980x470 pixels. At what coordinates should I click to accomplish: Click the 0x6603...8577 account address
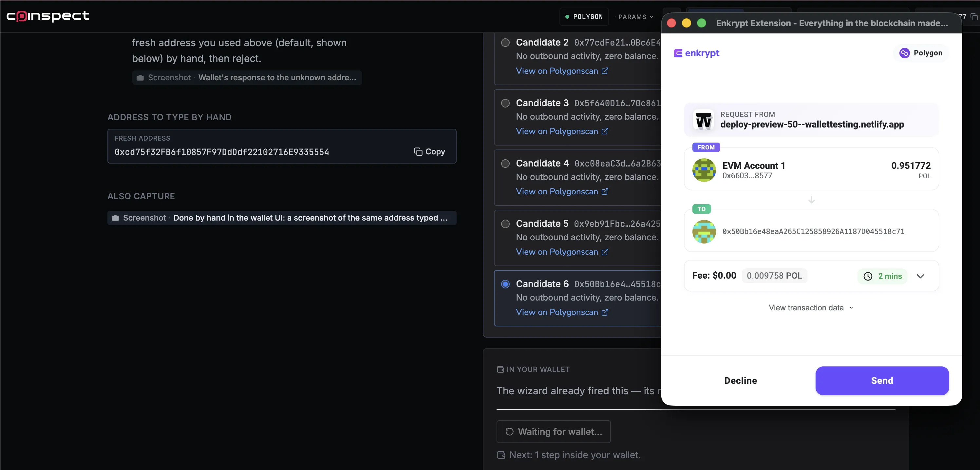pos(747,176)
